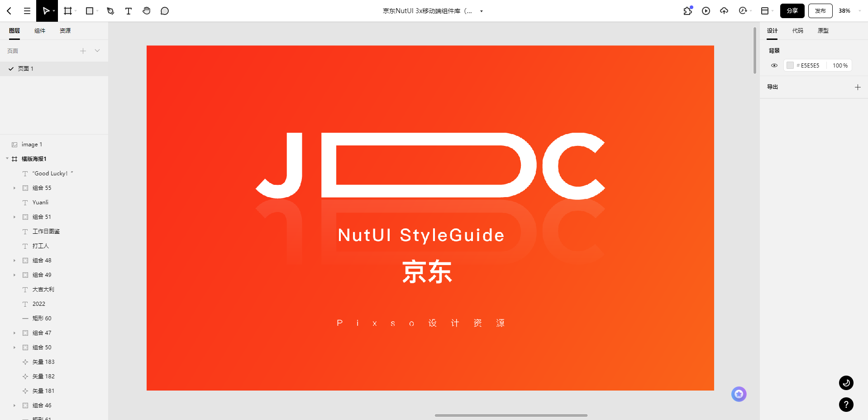Expand the 组合 55 group

[x=14, y=188]
